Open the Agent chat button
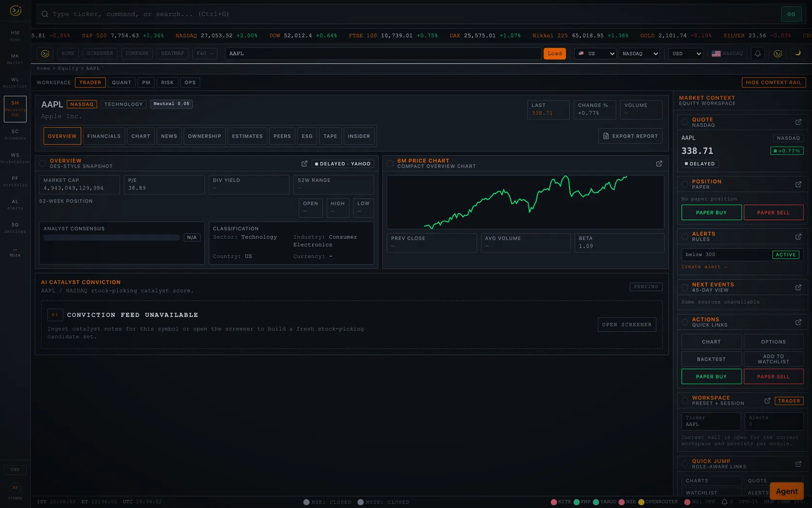 tap(787, 491)
